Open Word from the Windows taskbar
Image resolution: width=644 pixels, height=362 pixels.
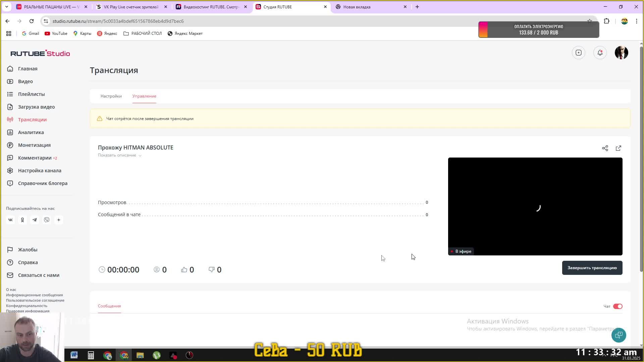(74, 355)
